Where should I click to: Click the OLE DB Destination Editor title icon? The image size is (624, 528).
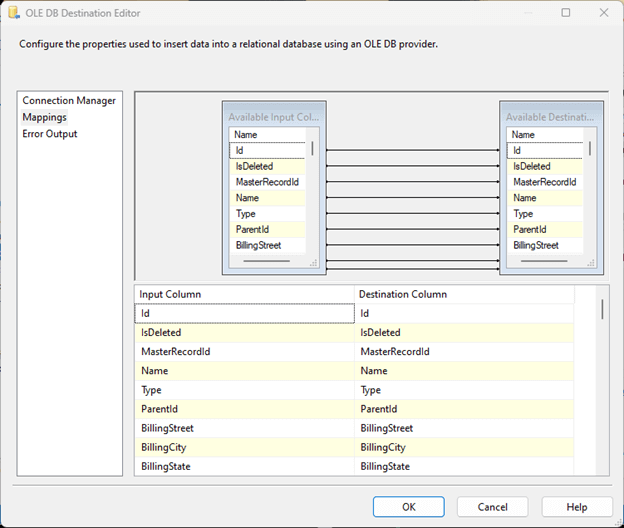point(14,13)
